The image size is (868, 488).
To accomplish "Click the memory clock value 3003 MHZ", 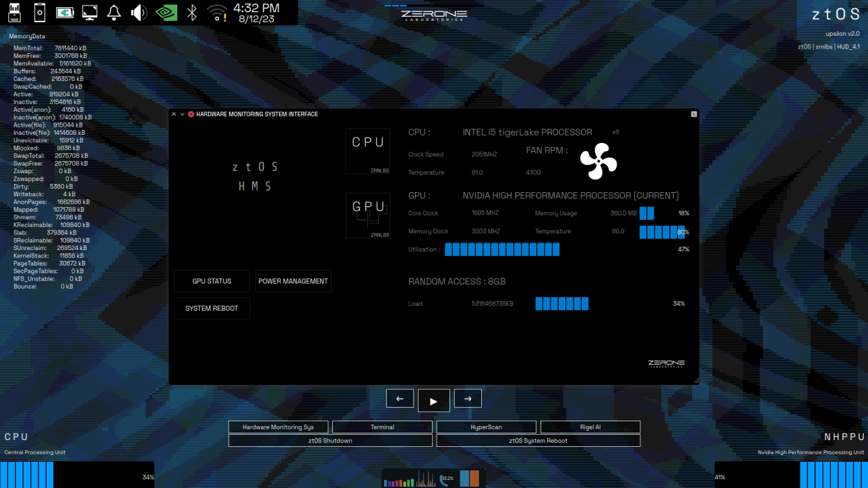I will pos(485,231).
